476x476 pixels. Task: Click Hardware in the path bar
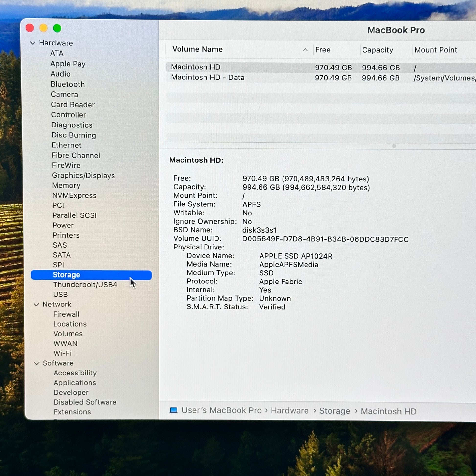click(x=290, y=411)
